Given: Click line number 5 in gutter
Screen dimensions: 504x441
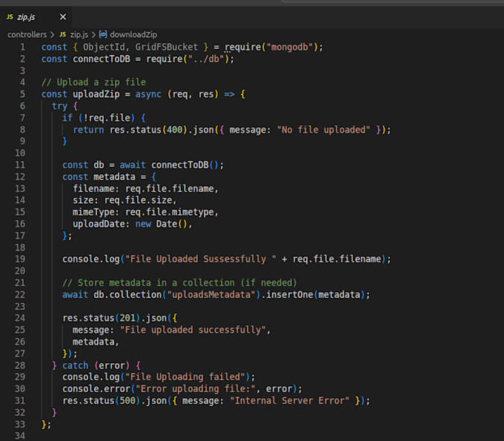Looking at the screenshot, I should (x=22, y=94).
